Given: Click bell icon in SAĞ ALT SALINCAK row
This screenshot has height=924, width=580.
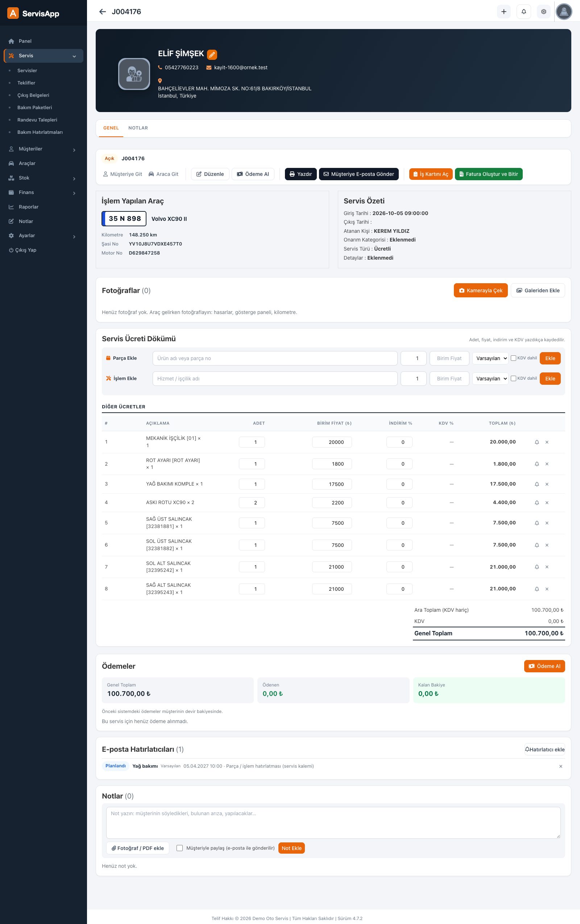Looking at the screenshot, I should point(536,589).
